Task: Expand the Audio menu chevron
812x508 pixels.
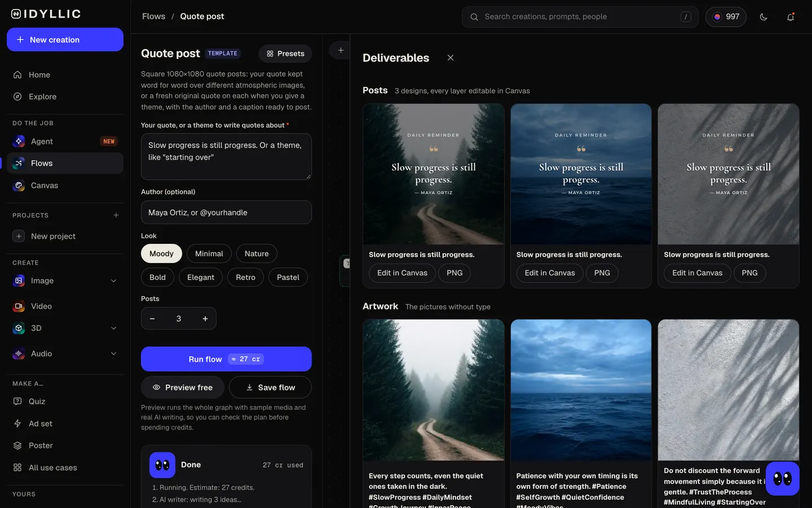Action: [113, 353]
